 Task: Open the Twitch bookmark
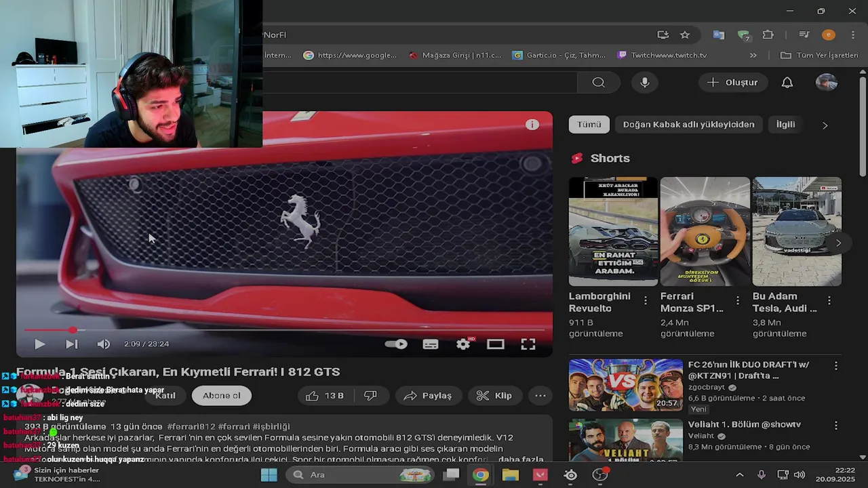[x=663, y=55]
